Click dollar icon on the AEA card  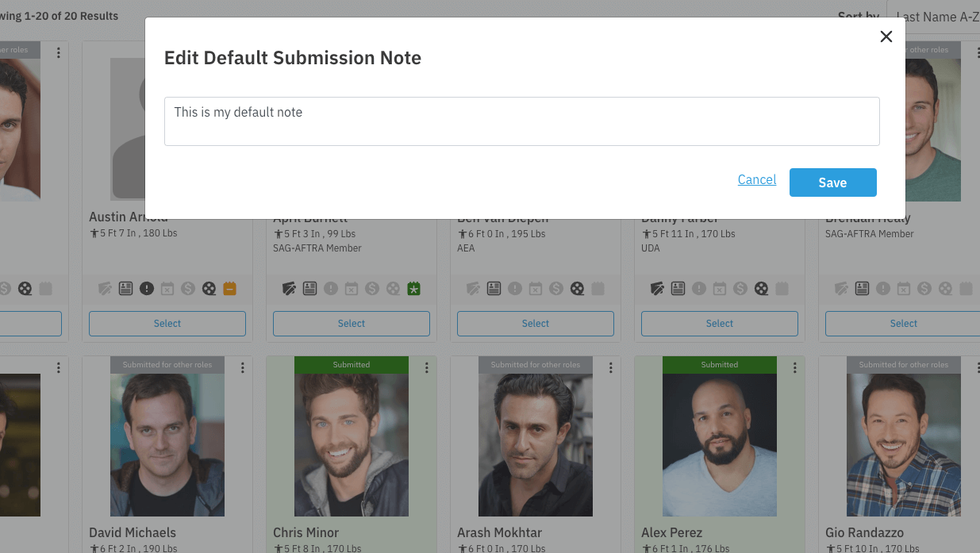click(x=556, y=289)
